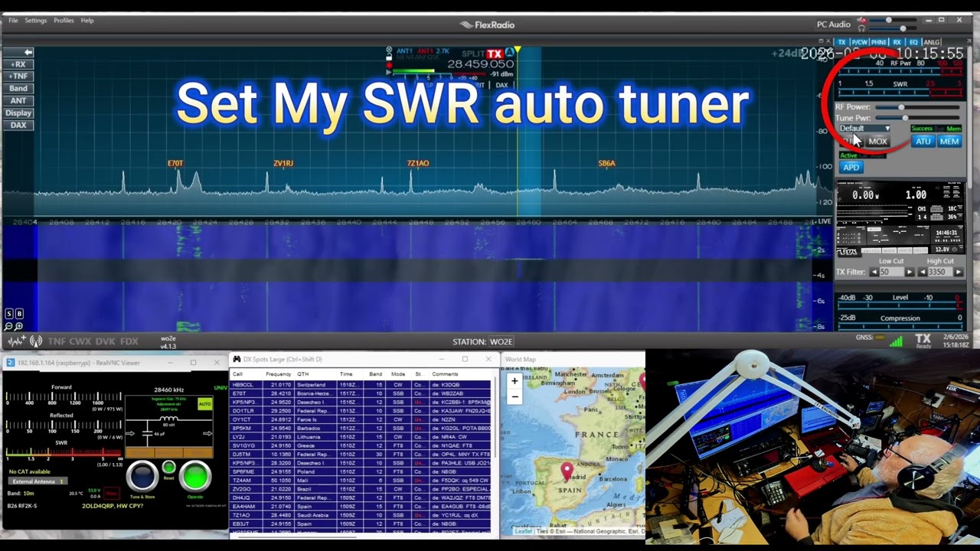Click the slice frequency 28.459.050
The height and width of the screenshot is (551, 980).
pos(480,64)
